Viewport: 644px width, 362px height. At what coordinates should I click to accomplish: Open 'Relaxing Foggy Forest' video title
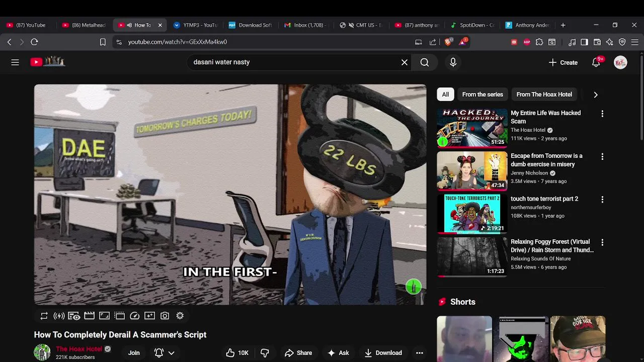click(552, 246)
